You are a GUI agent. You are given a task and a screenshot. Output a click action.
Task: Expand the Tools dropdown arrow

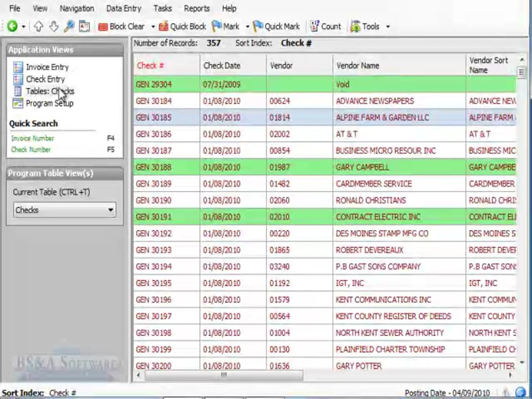tap(388, 27)
